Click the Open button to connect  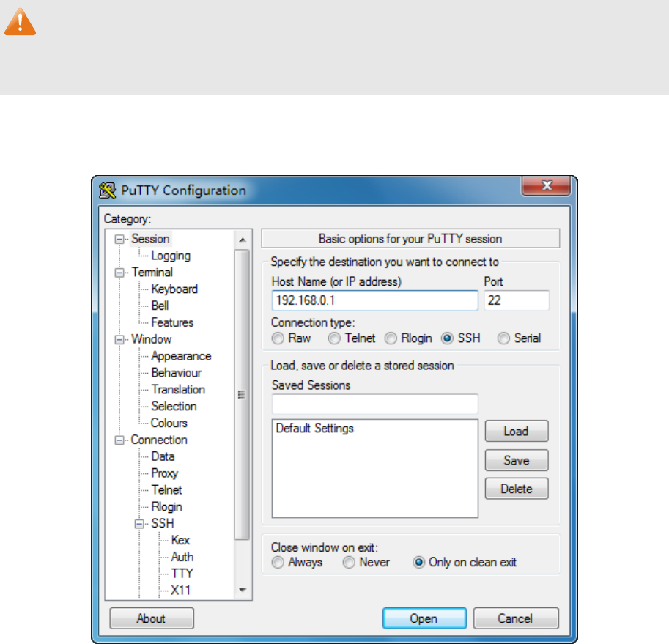click(x=424, y=618)
